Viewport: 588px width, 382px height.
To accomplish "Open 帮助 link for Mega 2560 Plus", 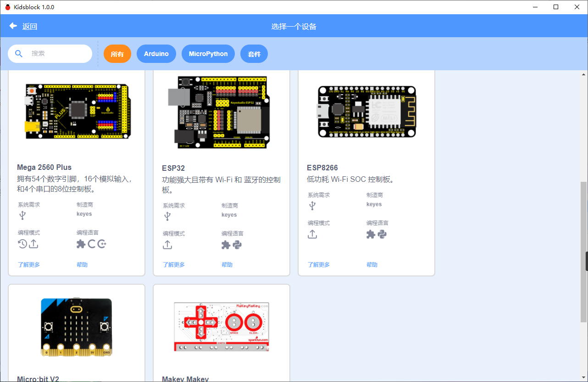I will [x=82, y=265].
